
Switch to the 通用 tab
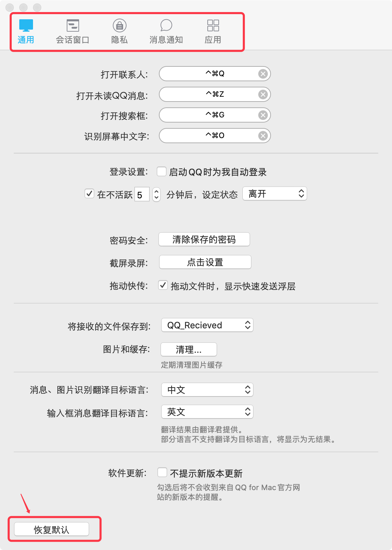click(26, 31)
